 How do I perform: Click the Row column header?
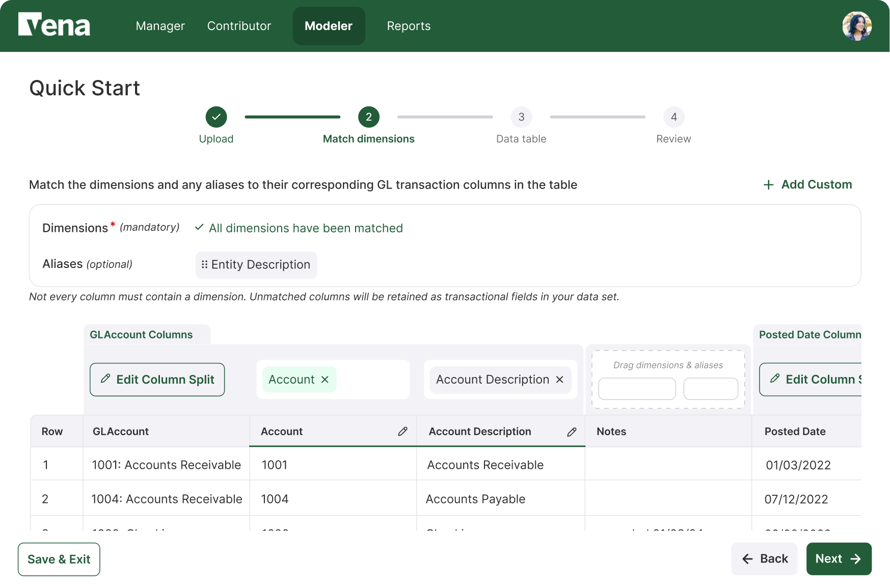pos(57,432)
